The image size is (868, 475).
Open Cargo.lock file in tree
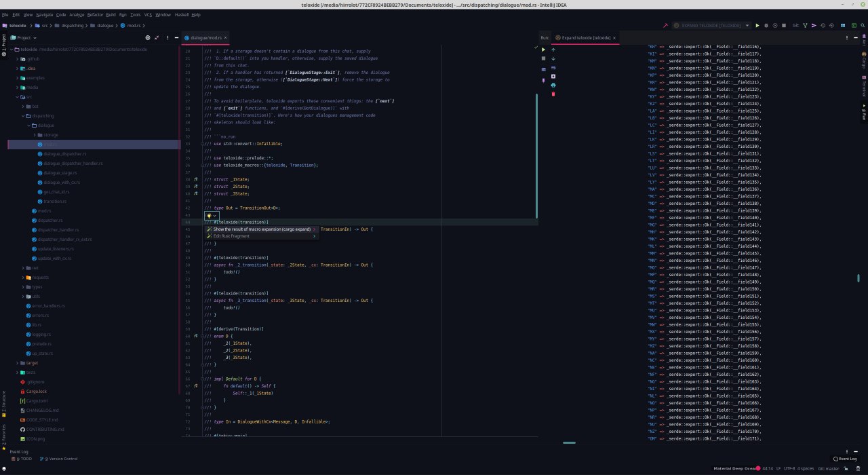[x=37, y=392]
